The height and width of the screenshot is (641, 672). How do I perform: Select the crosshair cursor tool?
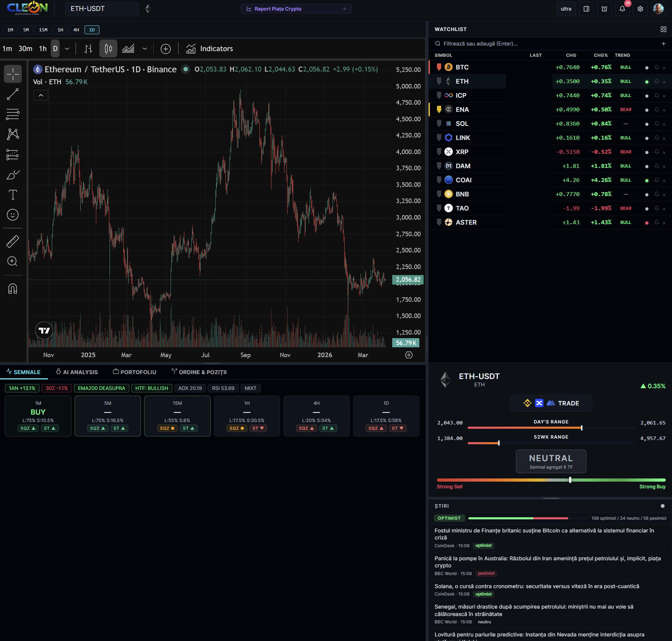click(x=13, y=74)
